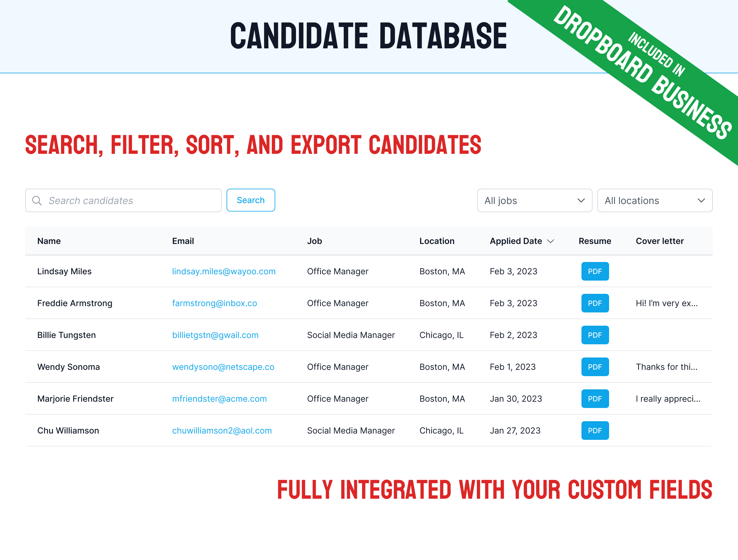Screen dimensions: 738x560
Task: View Marjorie Friendster's cover letter text
Action: (x=668, y=399)
